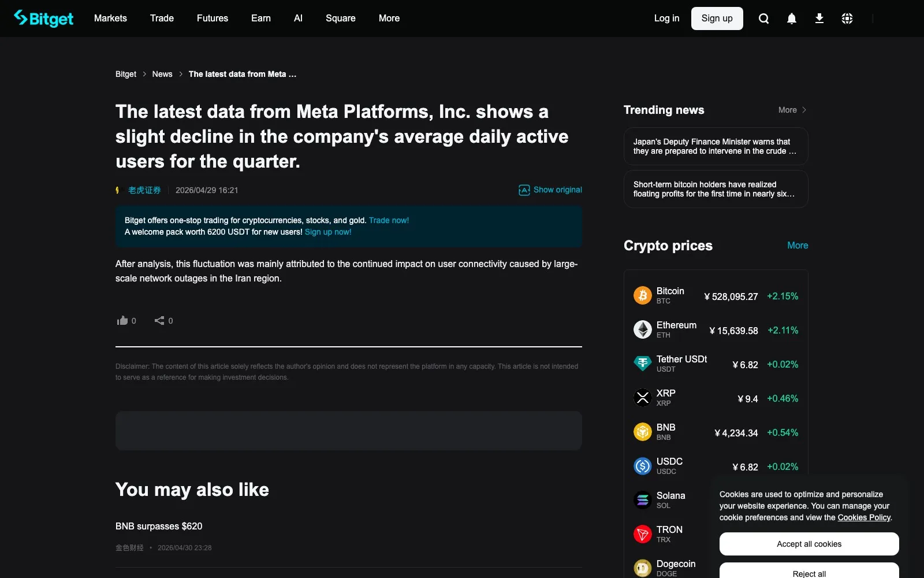
Task: Open the Futures menu
Action: (x=213, y=18)
